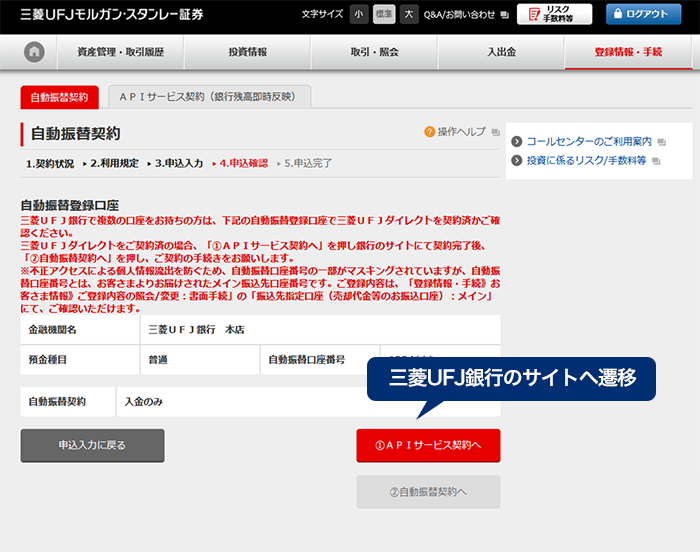Open the 取引・照会 menu
The height and width of the screenshot is (552, 700).
point(374,52)
